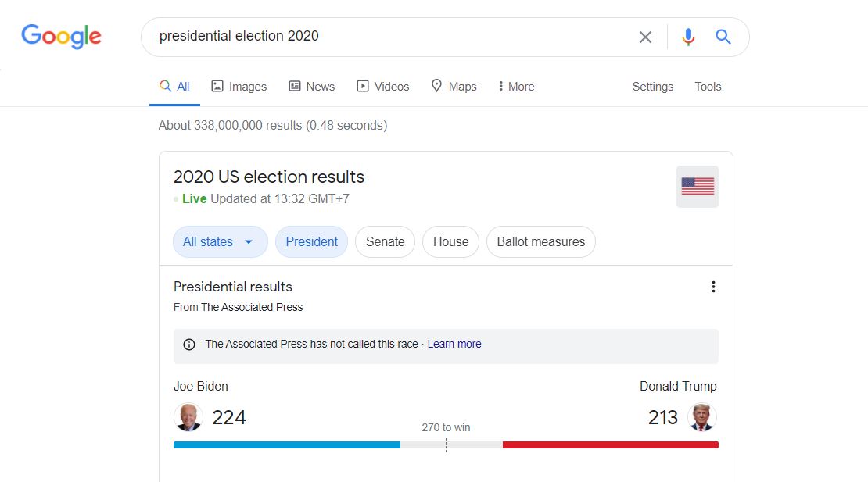Select the Senate filter chip

tap(386, 241)
